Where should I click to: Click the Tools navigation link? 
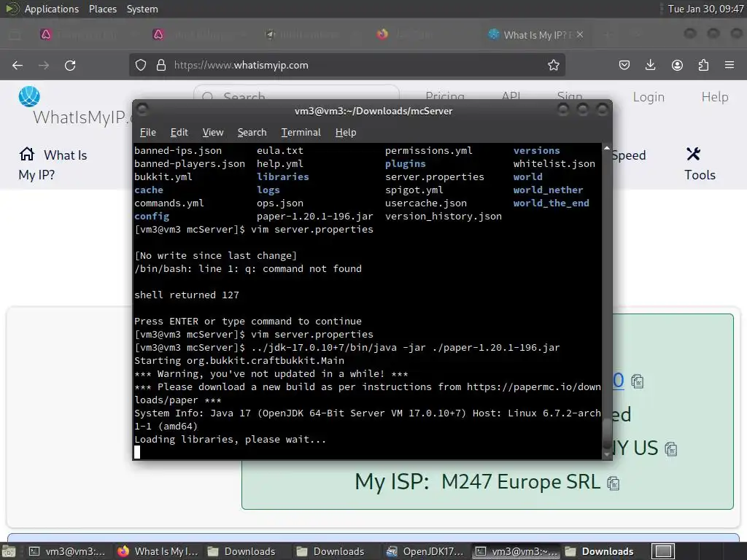700,175
